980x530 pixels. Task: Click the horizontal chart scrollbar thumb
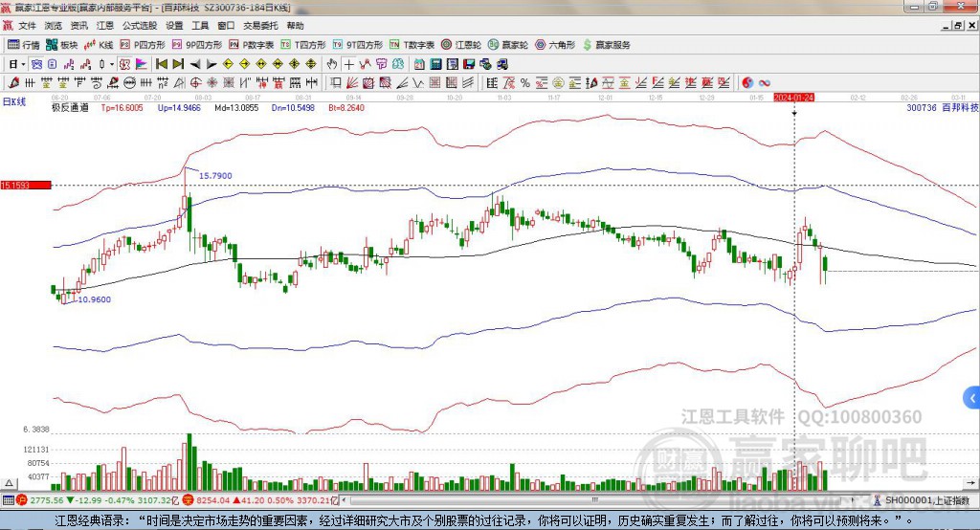coord(594,500)
